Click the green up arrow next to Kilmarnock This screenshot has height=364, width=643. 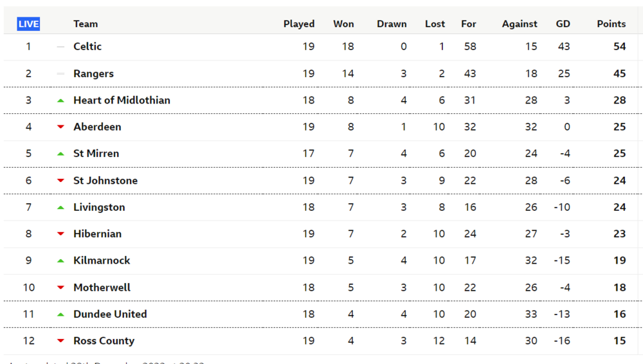[60, 260]
